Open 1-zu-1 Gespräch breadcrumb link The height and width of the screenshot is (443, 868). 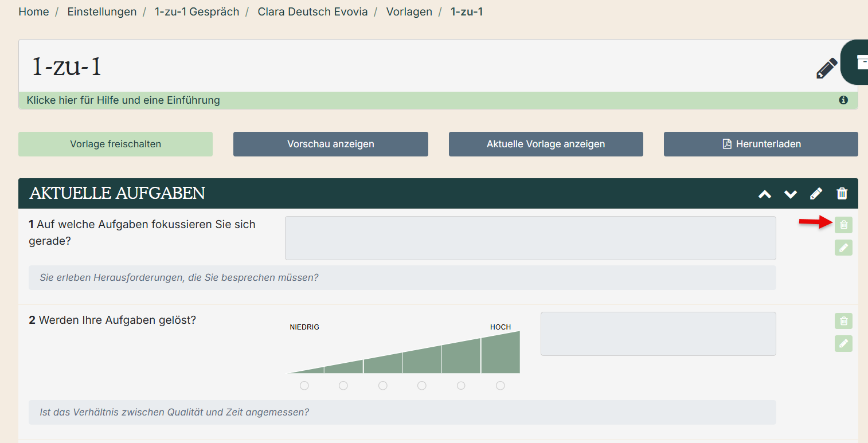[197, 11]
